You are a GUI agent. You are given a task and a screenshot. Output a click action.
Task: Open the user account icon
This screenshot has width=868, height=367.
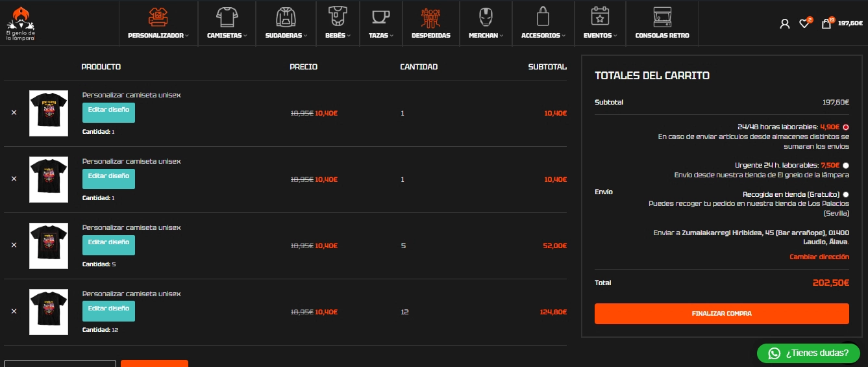coord(785,24)
